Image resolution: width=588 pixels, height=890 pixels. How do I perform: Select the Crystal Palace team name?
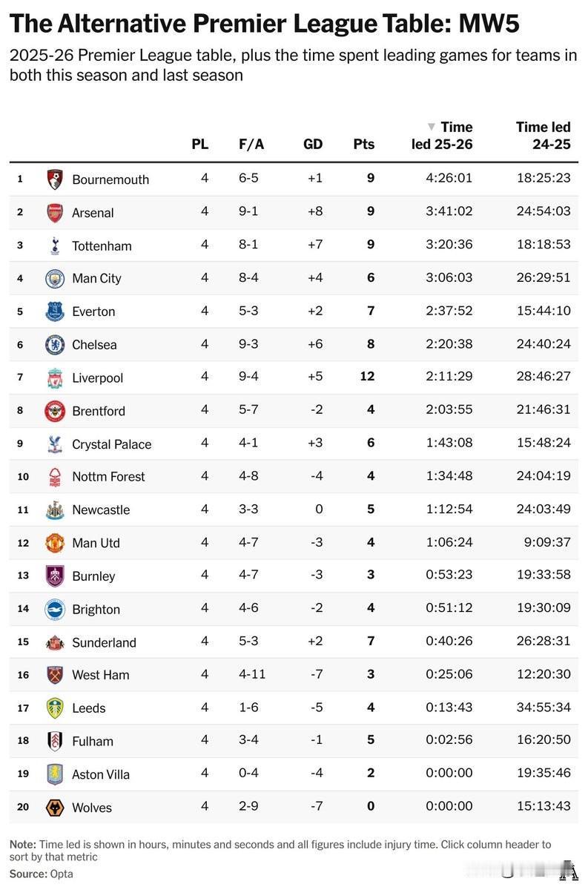[111, 444]
